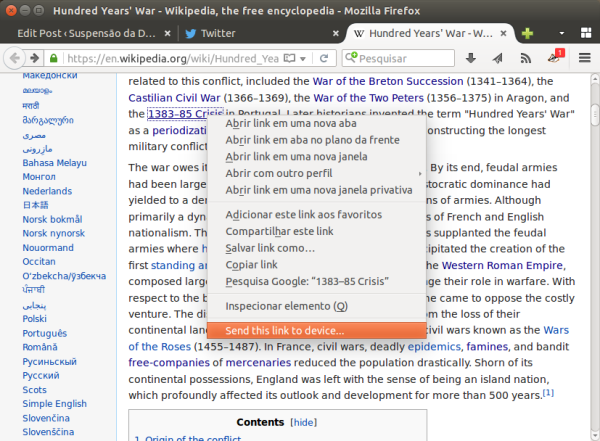Choose Pesquisa Google "1383–85 Crisis"
This screenshot has width=600, height=441.
(317, 281)
